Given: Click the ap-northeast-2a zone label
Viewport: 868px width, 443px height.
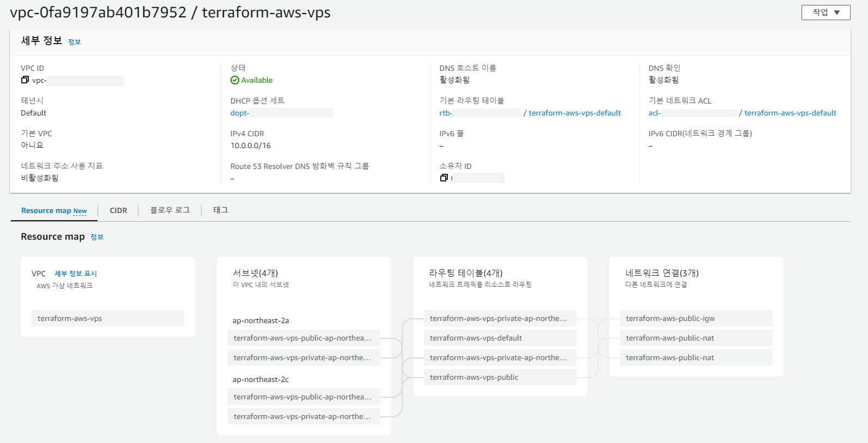Looking at the screenshot, I should pos(260,320).
